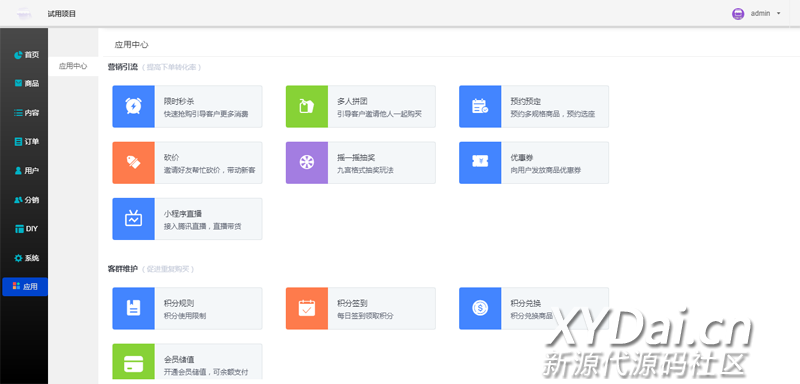Click description 九宫格式抽奖玩法
The width and height of the screenshot is (800, 384).
click(365, 170)
